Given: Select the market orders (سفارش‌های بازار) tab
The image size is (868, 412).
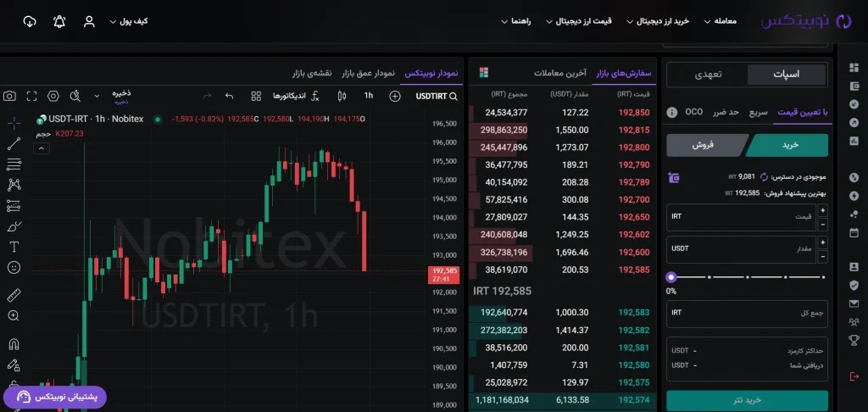Looking at the screenshot, I should coord(625,73).
